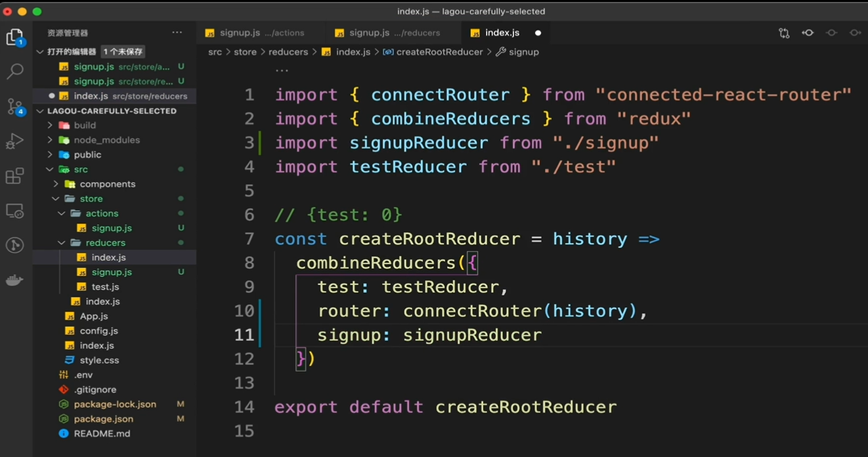Screen dimensions: 868x457
Task: Click reducers in the breadcrumb path
Action: click(x=288, y=52)
